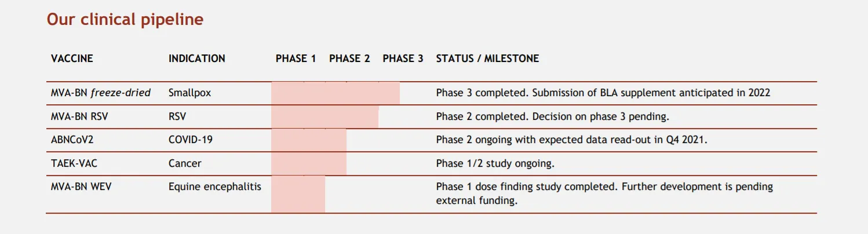This screenshot has height=234, width=868.
Task: Click the VACCINE column header
Action: [72, 58]
